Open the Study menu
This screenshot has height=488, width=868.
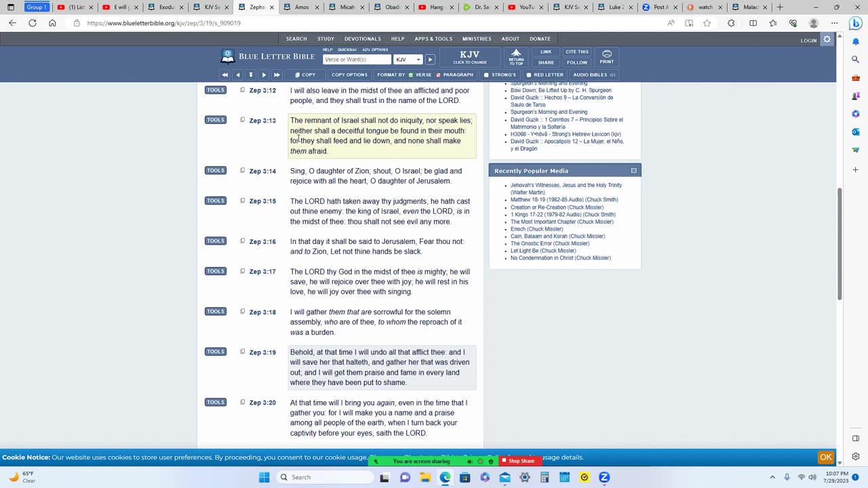[x=325, y=39]
